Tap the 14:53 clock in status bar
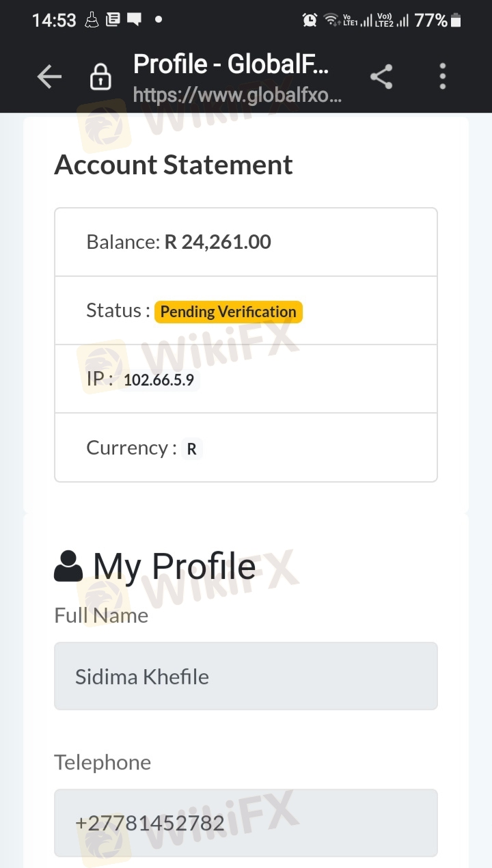The image size is (492, 868). pyautogui.click(x=54, y=21)
